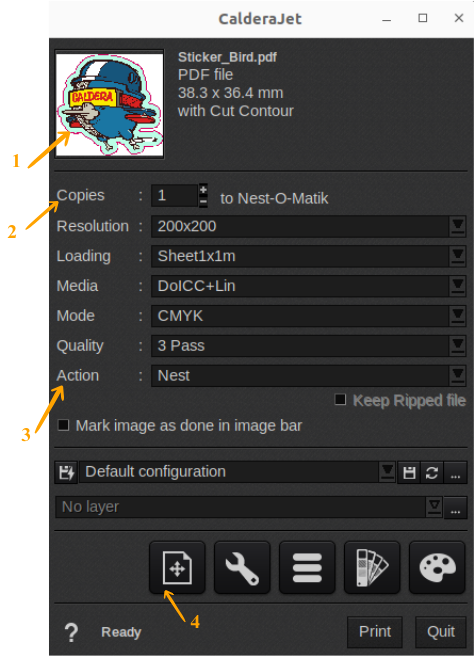Maximize the CalderaJet window
475x656 pixels.
423,18
